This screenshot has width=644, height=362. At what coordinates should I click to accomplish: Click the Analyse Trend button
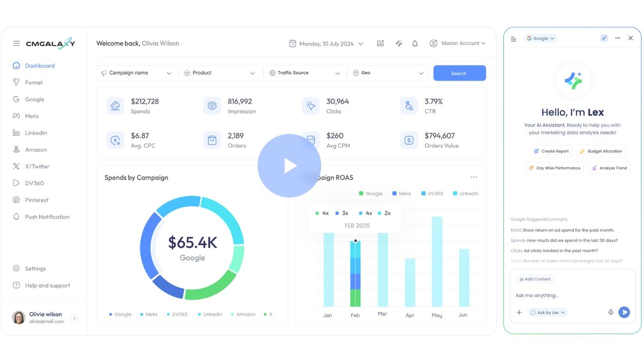coord(609,168)
